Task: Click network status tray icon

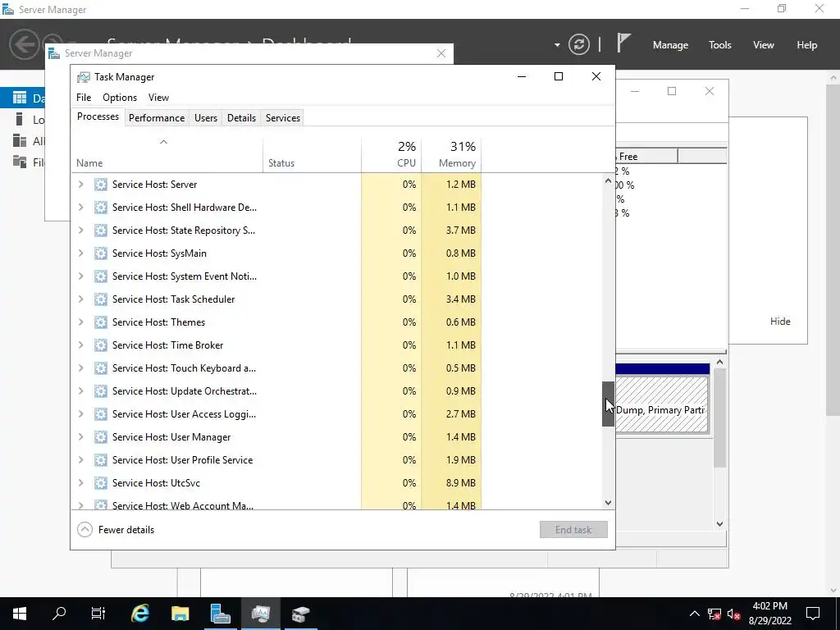Action: [714, 614]
